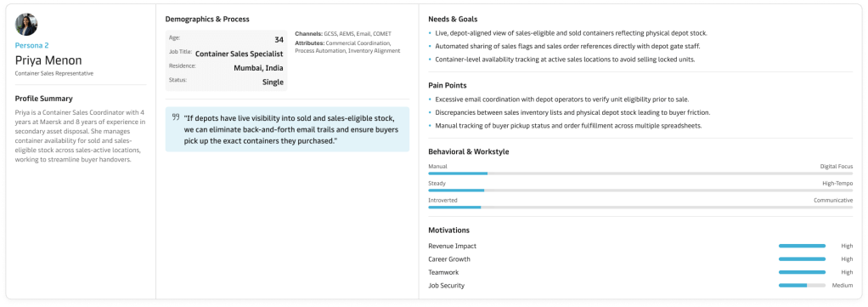Image resolution: width=868 pixels, height=307 pixels.
Task: Select the Priya Menon name heading
Action: coord(48,60)
